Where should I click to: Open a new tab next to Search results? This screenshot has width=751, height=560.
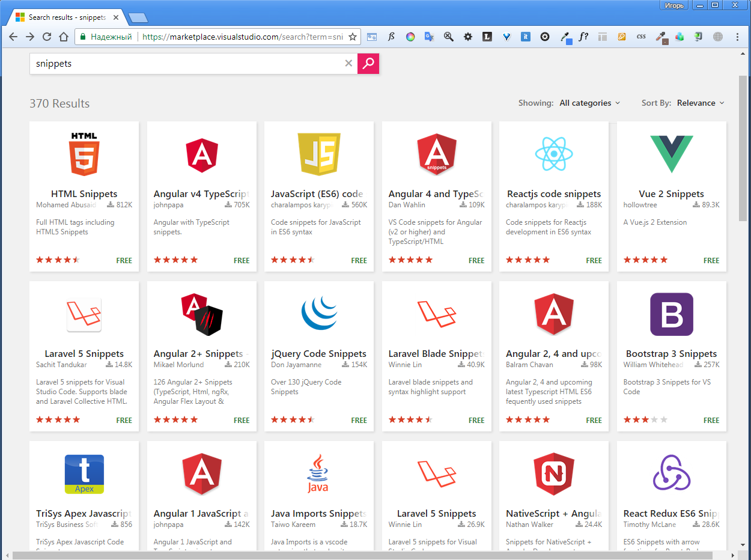[138, 17]
